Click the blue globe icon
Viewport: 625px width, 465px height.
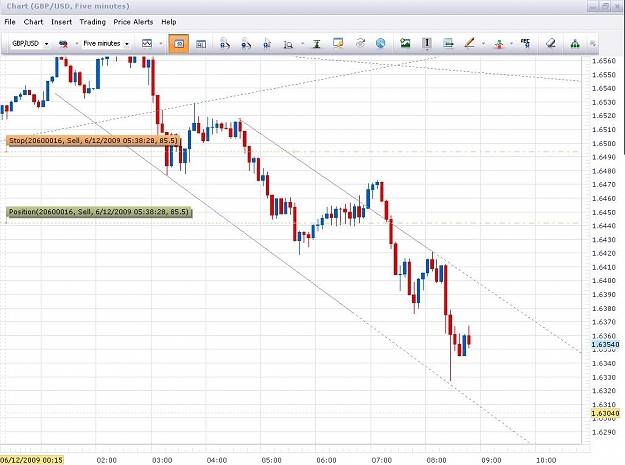(x=381, y=43)
